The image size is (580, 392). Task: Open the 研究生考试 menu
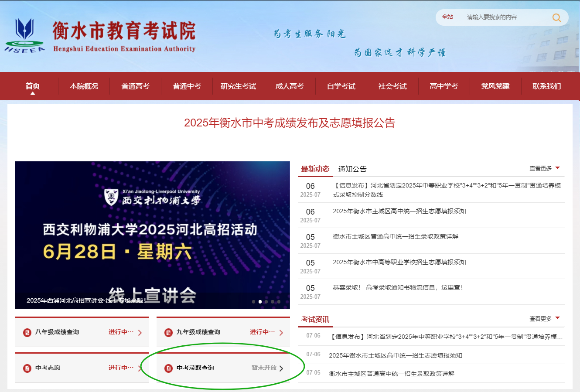(238, 86)
